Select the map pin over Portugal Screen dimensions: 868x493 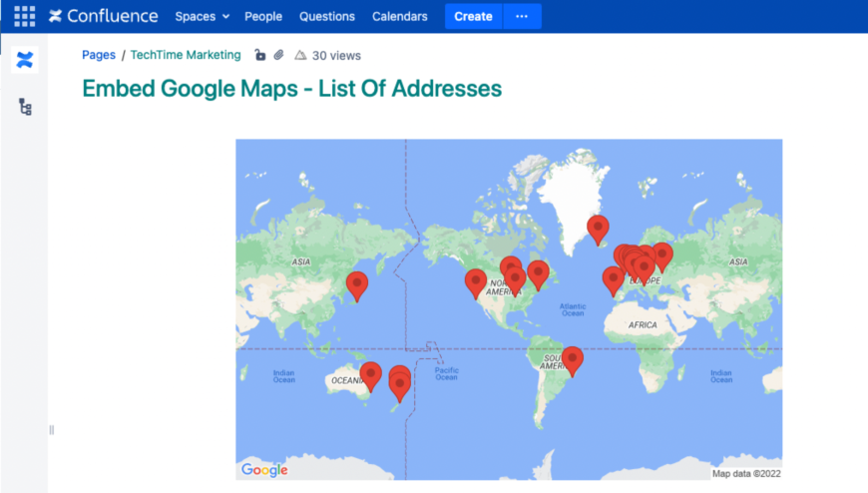613,281
